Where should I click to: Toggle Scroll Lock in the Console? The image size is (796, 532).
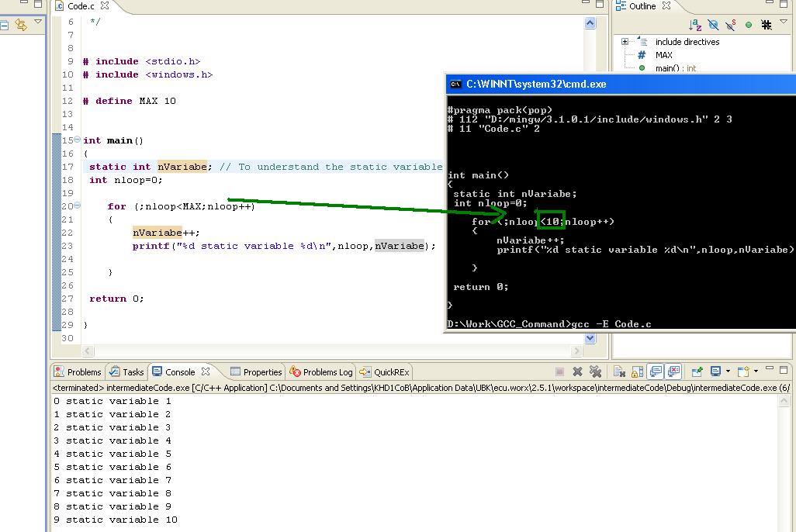pos(637,371)
